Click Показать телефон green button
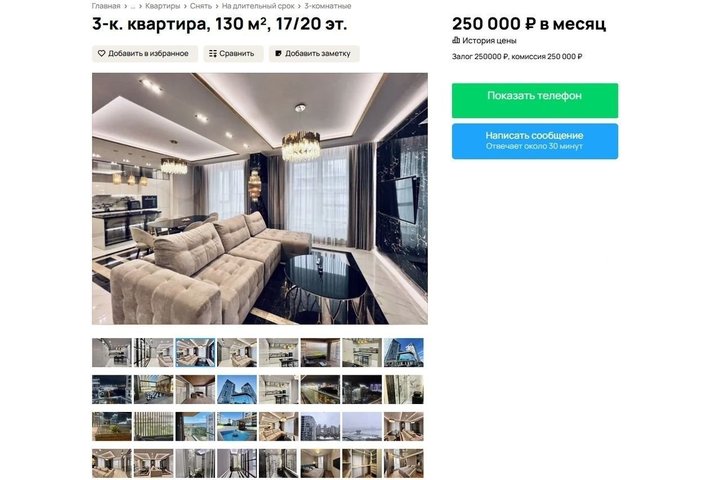Screen dimensions: 720x480 pos(534,100)
